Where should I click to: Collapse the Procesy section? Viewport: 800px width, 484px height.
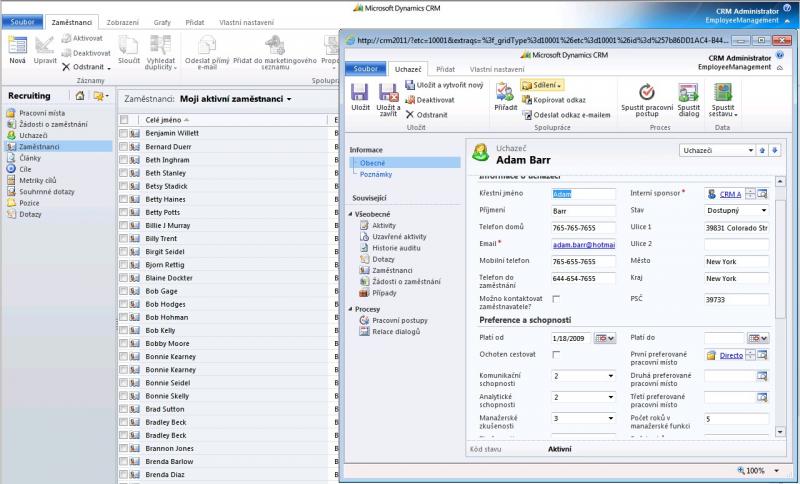point(351,309)
